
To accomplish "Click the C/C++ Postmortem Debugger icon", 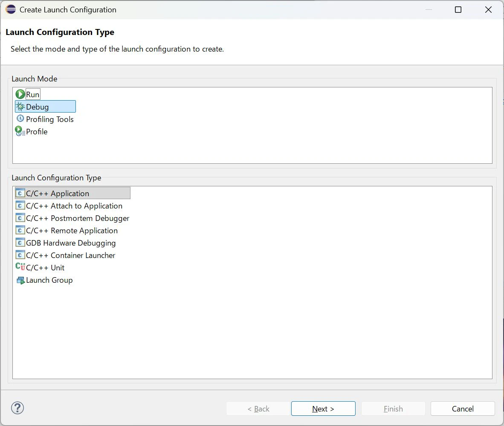I will (x=20, y=217).
